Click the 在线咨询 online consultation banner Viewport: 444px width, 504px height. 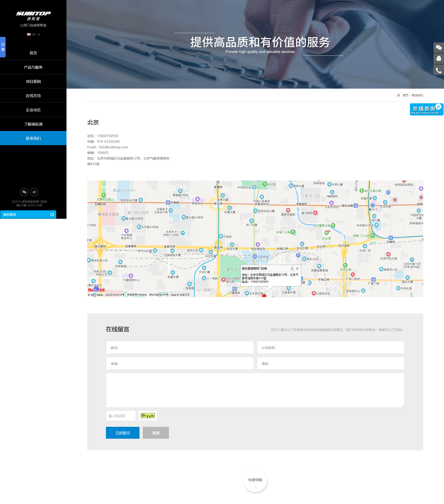[x=426, y=109]
